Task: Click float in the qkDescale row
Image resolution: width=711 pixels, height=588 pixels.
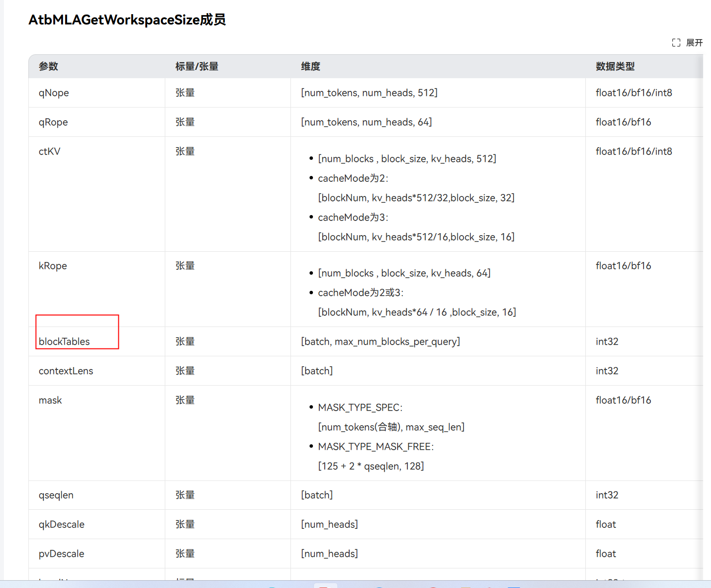Action: pos(606,524)
